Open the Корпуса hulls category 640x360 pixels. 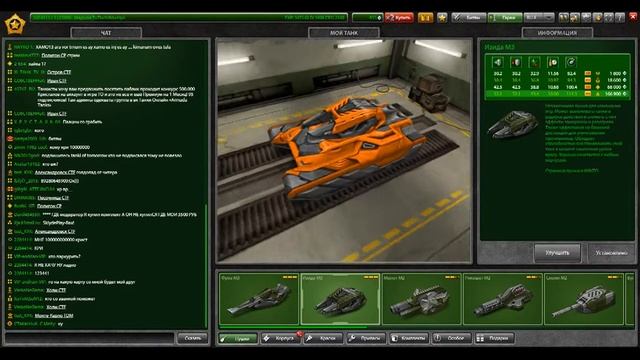[281, 338]
